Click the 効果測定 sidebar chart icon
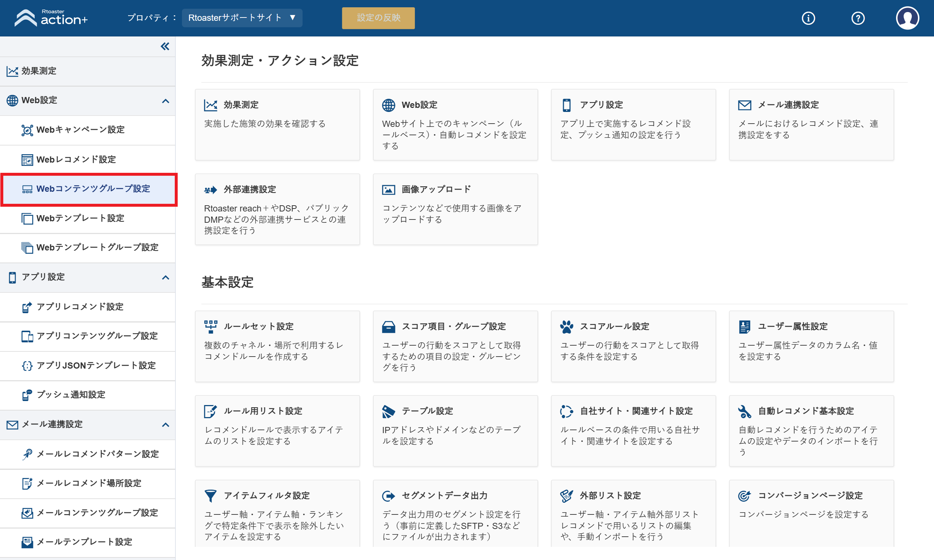Viewport: 934px width, 560px height. point(12,71)
